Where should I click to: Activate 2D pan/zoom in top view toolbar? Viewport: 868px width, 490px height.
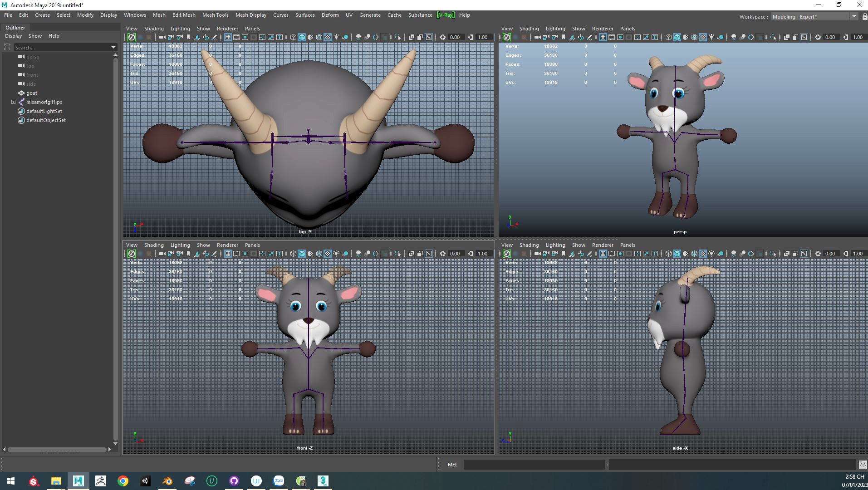tap(206, 37)
